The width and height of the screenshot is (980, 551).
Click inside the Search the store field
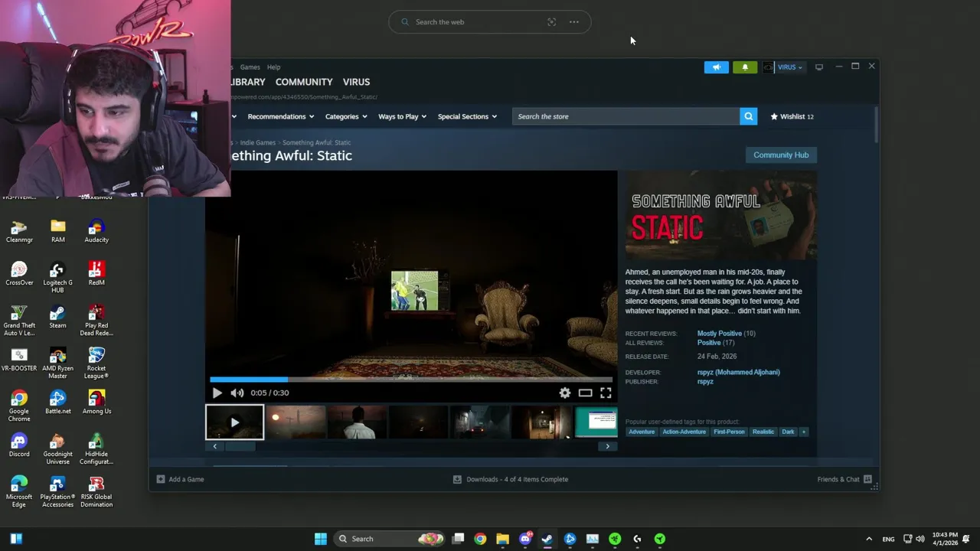pos(626,116)
